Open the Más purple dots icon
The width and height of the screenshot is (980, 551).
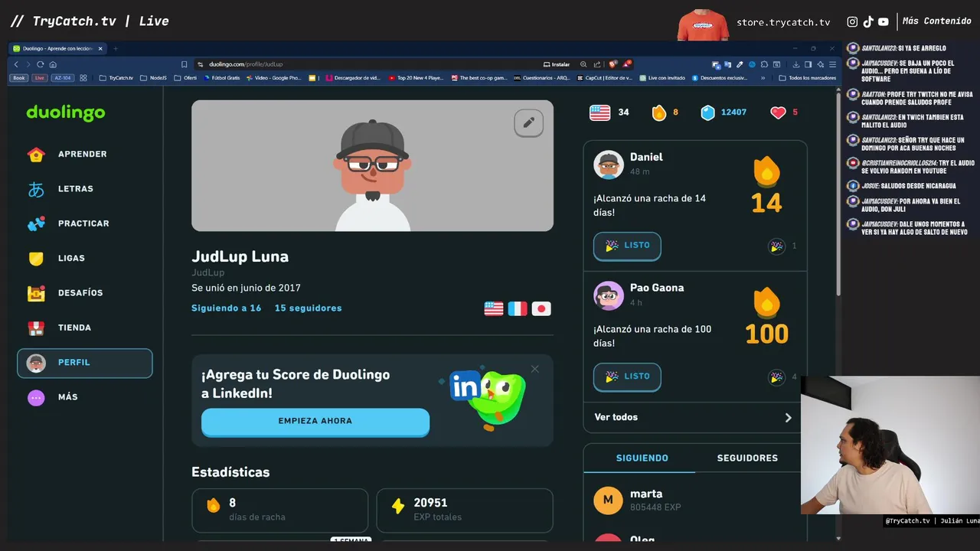tap(36, 397)
